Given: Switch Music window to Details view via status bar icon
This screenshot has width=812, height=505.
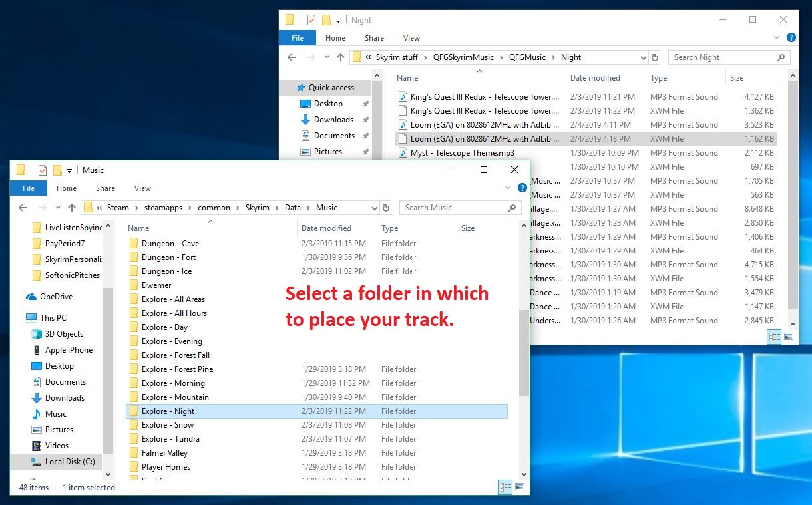Looking at the screenshot, I should (x=505, y=488).
